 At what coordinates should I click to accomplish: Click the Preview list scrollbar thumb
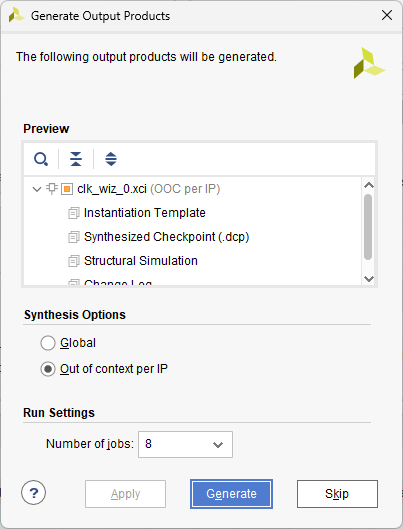pyautogui.click(x=368, y=227)
